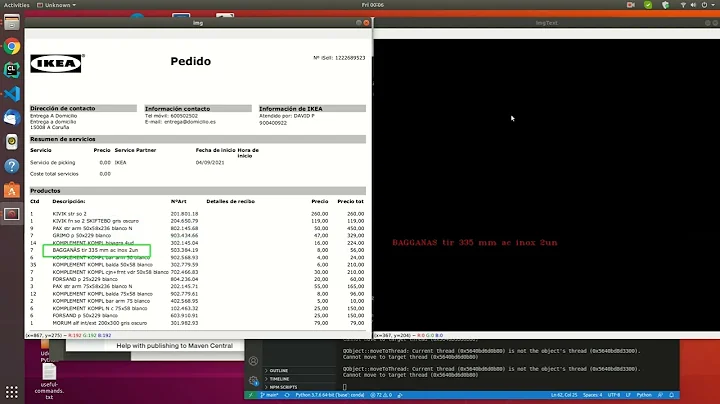Image resolution: width=720 pixels, height=404 pixels.
Task: Click UTF-8 encoding in status bar
Action: tap(613, 395)
